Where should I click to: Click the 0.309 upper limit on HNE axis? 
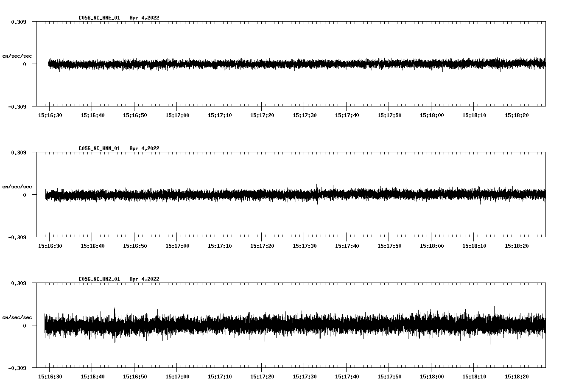tap(18, 22)
